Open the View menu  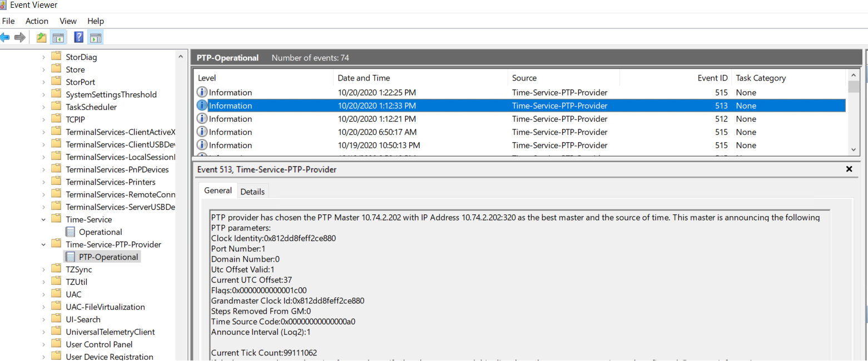click(x=68, y=21)
